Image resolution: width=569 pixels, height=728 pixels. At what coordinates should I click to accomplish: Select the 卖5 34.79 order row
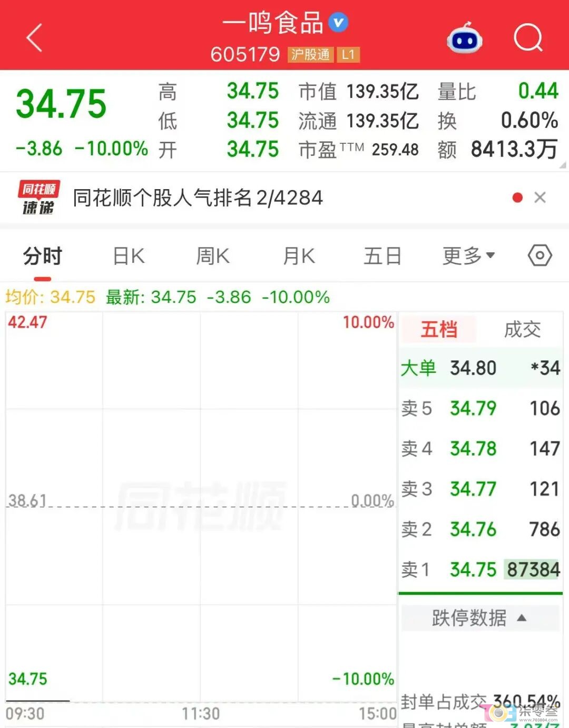(x=480, y=408)
